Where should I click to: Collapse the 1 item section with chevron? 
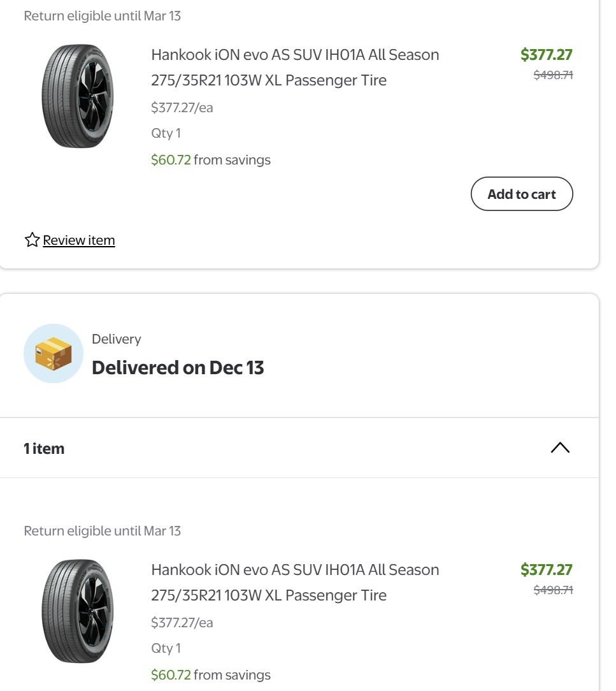coord(559,448)
